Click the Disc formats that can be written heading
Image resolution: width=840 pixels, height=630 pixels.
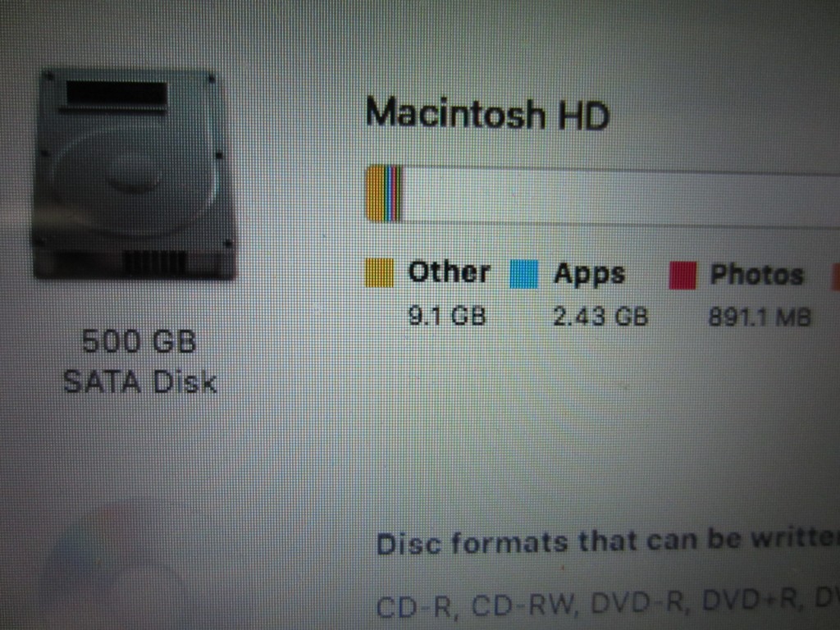(608, 541)
